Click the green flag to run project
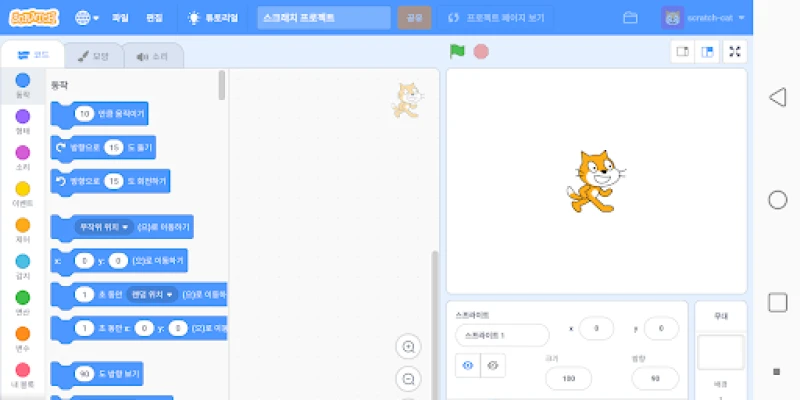The image size is (800, 400). (457, 51)
